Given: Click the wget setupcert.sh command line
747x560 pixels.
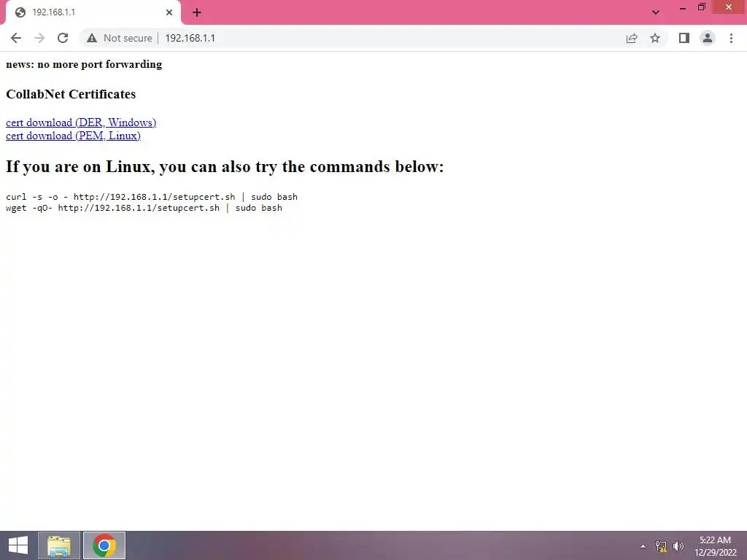Looking at the screenshot, I should click(144, 208).
